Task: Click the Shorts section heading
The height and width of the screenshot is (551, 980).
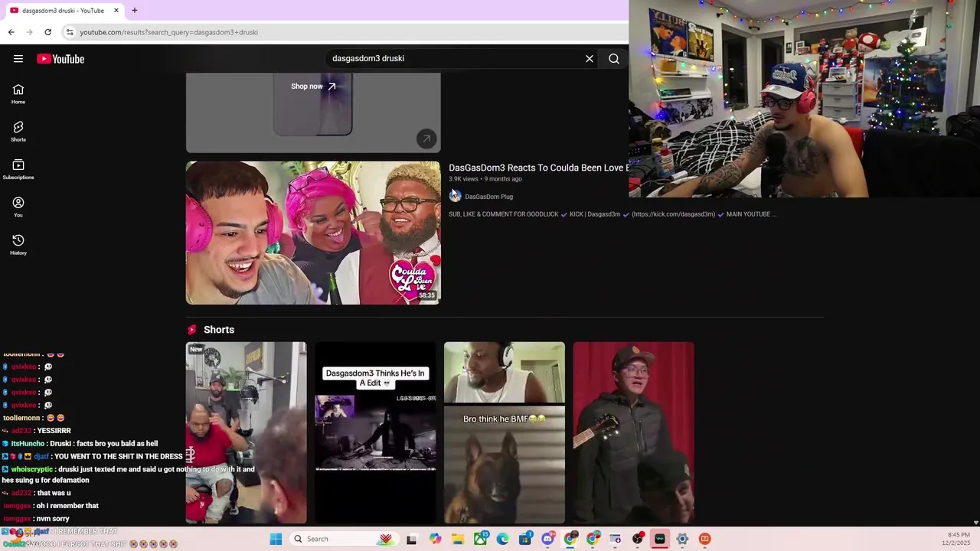Action: (x=219, y=330)
